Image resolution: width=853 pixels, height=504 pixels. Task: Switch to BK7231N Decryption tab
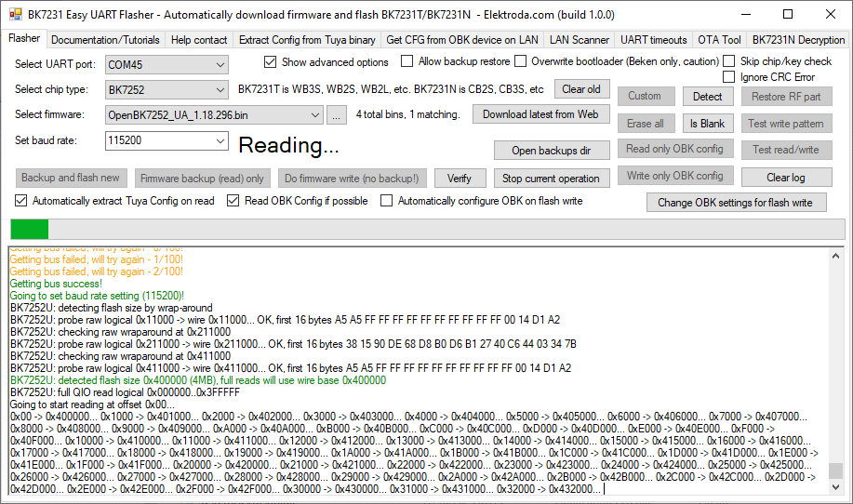[x=798, y=40]
